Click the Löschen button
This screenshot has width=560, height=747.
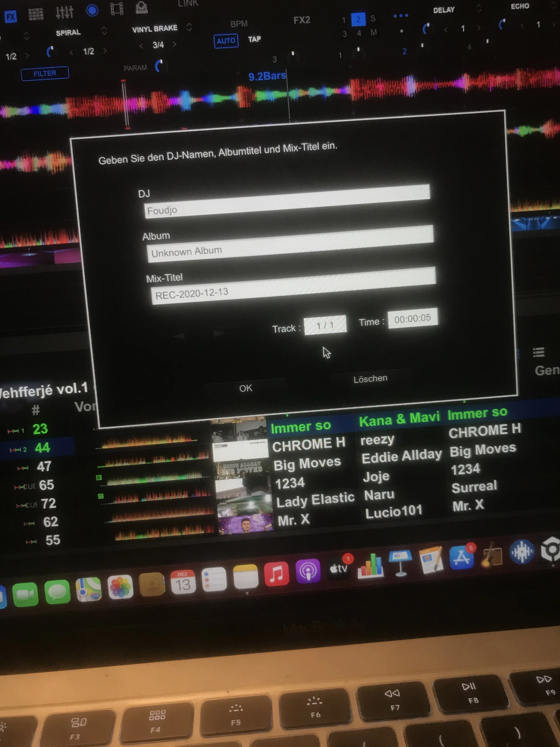click(370, 379)
